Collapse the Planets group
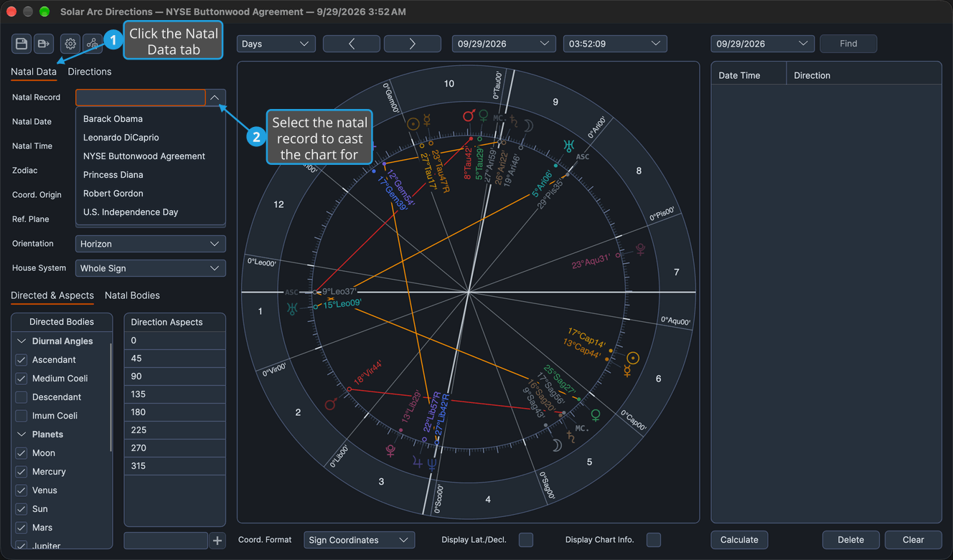This screenshot has width=953, height=560. (22, 435)
